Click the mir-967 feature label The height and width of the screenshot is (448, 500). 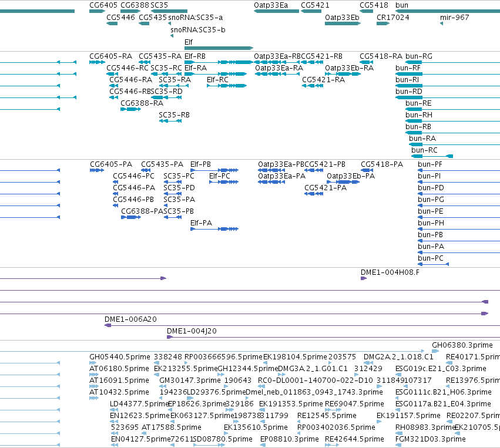pos(454,18)
